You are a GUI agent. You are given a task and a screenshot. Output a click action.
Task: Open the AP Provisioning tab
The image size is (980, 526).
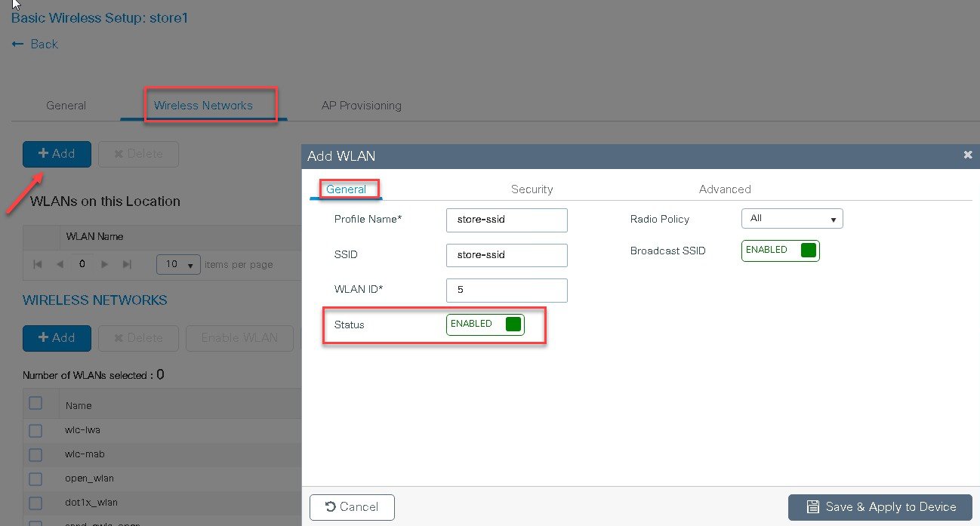pyautogui.click(x=361, y=106)
